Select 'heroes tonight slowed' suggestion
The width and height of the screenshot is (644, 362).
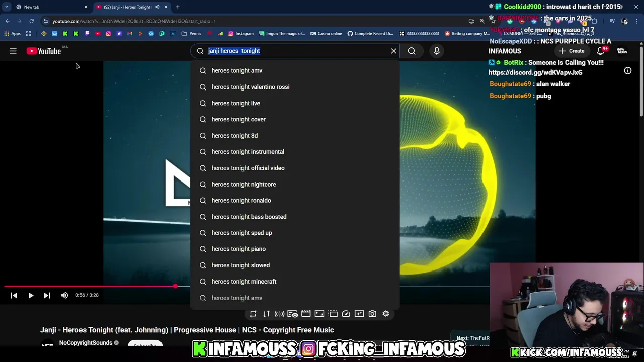click(x=295, y=265)
